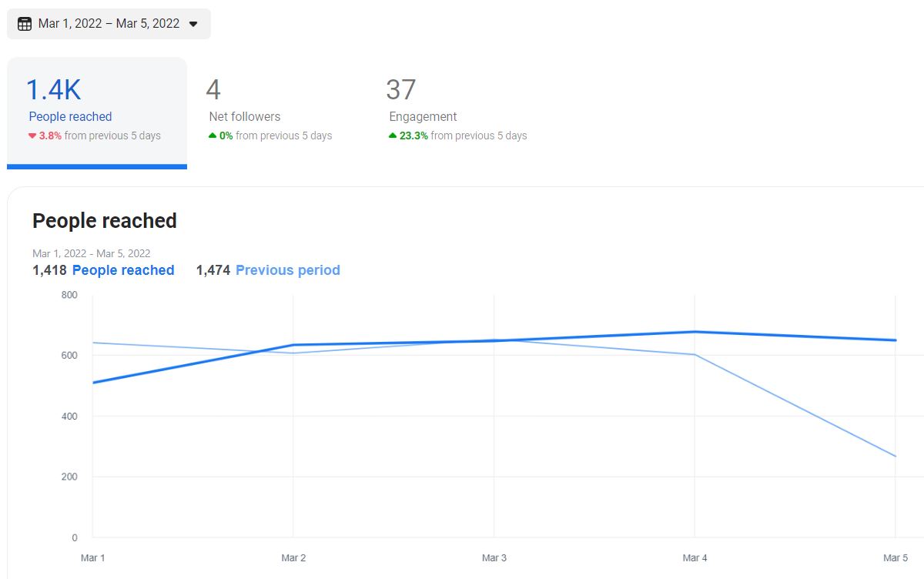Select the People reached tab
Screen dimensions: 924x579
(97, 112)
